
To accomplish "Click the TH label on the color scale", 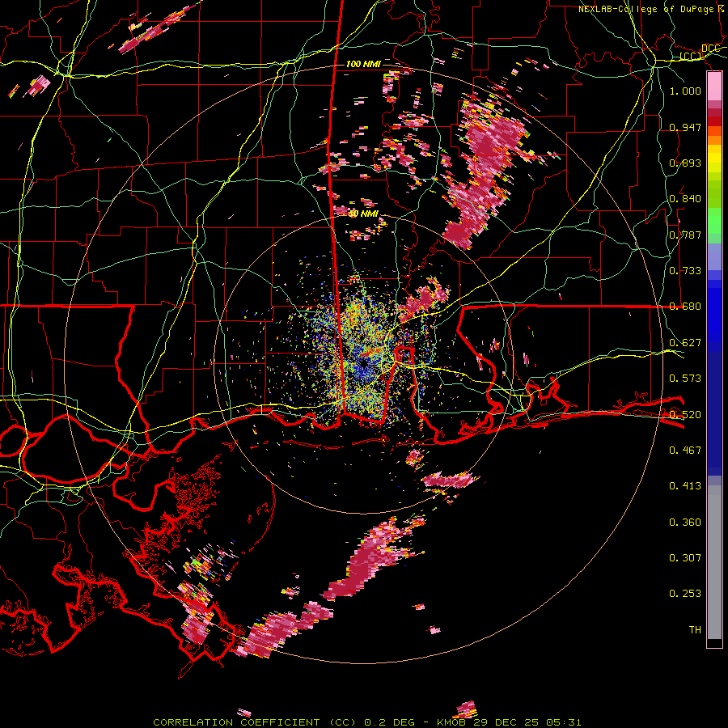I will pos(695,630).
